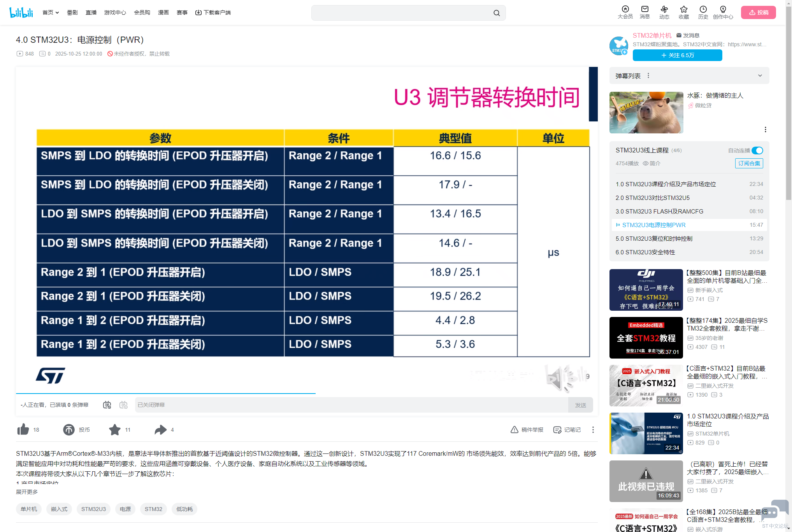Viewport: 792px width, 532px height.
Task: Click the search magnifier icon
Action: (x=497, y=13)
